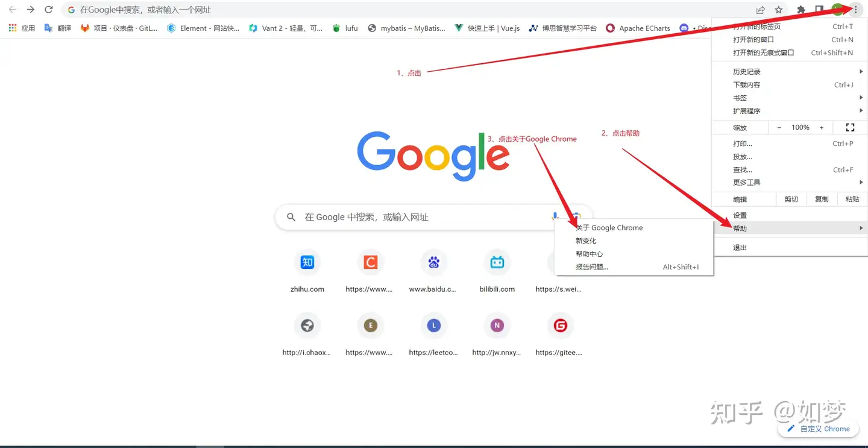Bookmark this page with the star icon
Image resolution: width=868 pixels, height=448 pixels.
[779, 10]
